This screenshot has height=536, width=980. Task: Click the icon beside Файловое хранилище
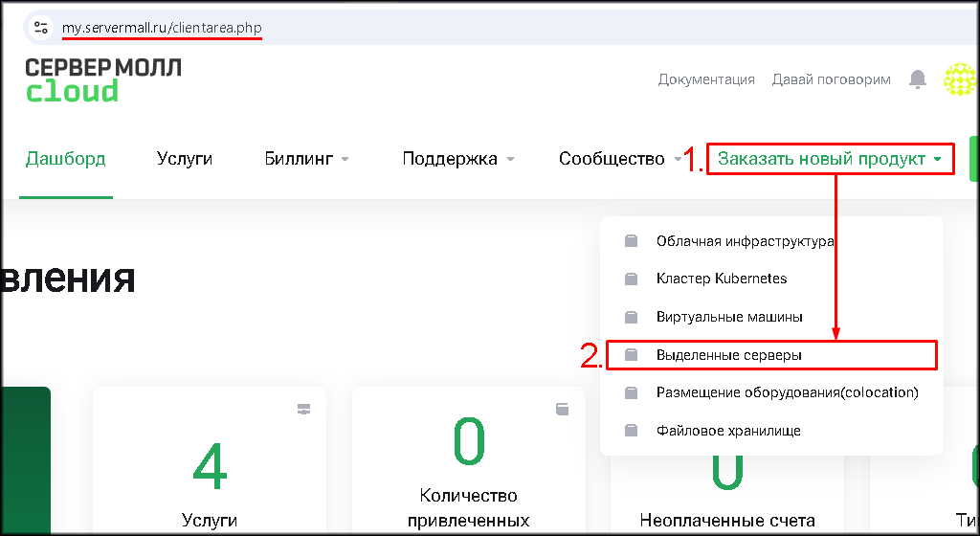tap(631, 431)
